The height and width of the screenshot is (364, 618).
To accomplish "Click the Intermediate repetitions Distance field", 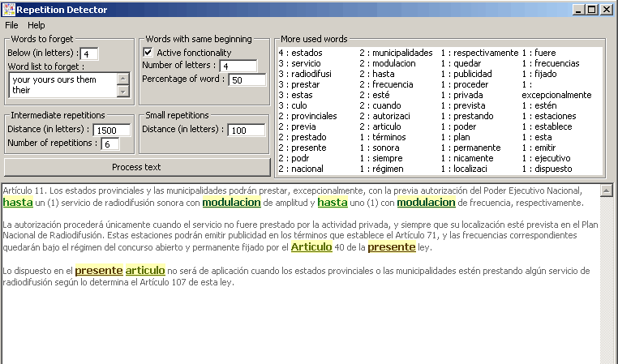I will [112, 130].
